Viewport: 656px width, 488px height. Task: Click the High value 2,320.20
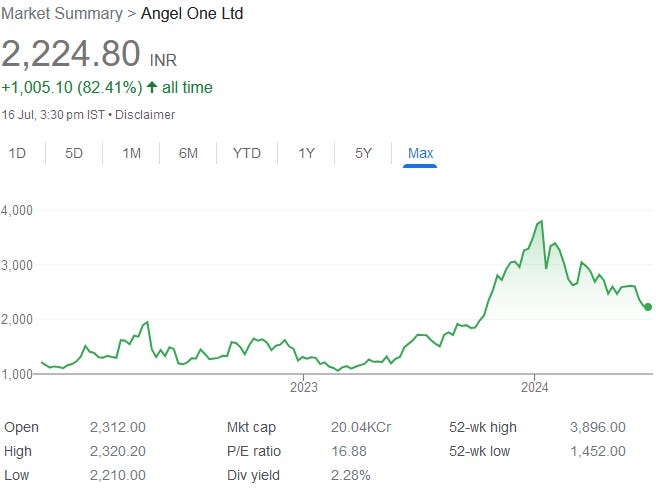coord(118,451)
